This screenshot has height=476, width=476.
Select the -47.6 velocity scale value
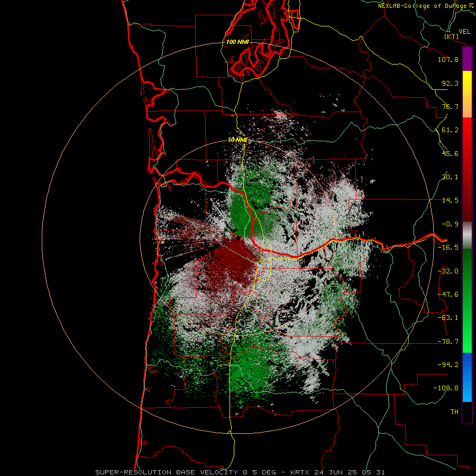[x=448, y=295]
